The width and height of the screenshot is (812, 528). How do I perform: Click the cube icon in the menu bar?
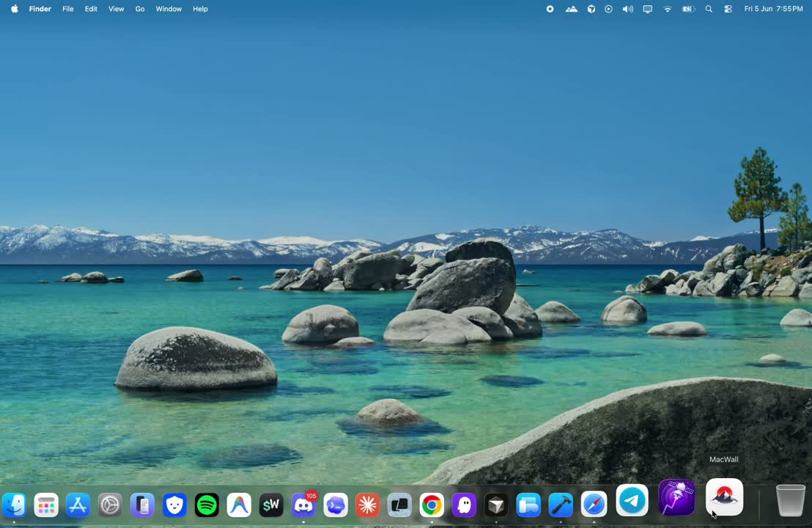pos(591,9)
